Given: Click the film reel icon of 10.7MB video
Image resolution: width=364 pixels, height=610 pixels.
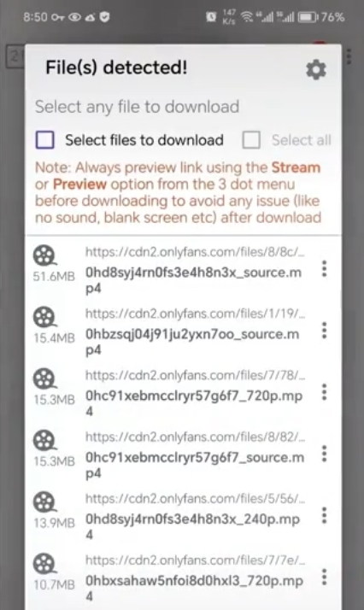Looking at the screenshot, I should (44, 564).
